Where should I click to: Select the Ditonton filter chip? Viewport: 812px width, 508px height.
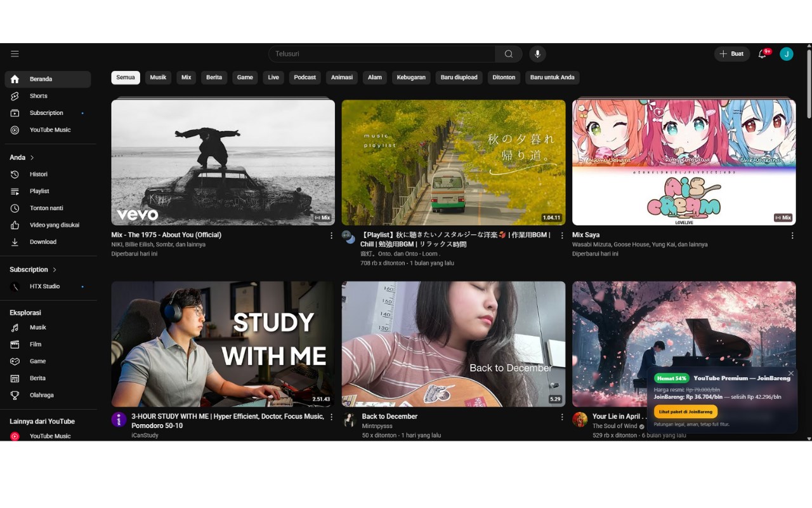(504, 77)
